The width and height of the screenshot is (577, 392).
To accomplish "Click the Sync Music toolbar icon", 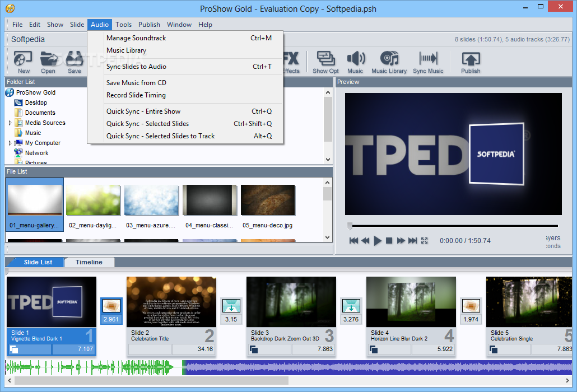I will pyautogui.click(x=428, y=62).
